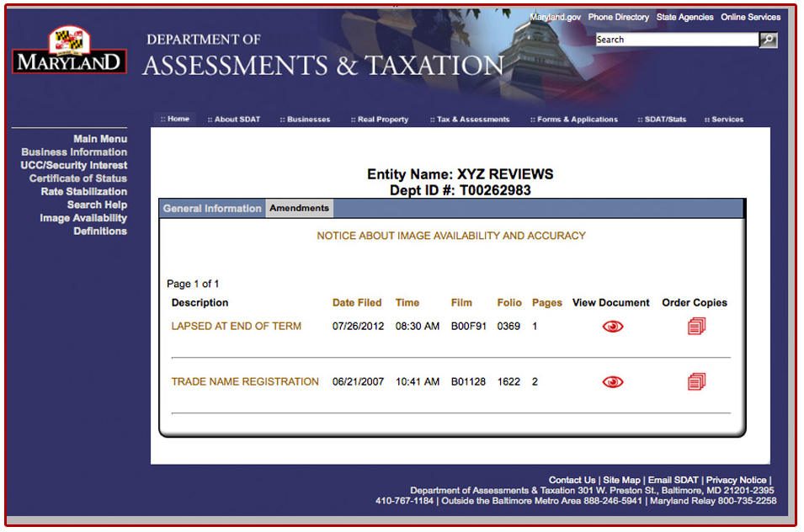Open the Forms & Applications menu
The height and width of the screenshot is (532, 804).
click(x=574, y=120)
